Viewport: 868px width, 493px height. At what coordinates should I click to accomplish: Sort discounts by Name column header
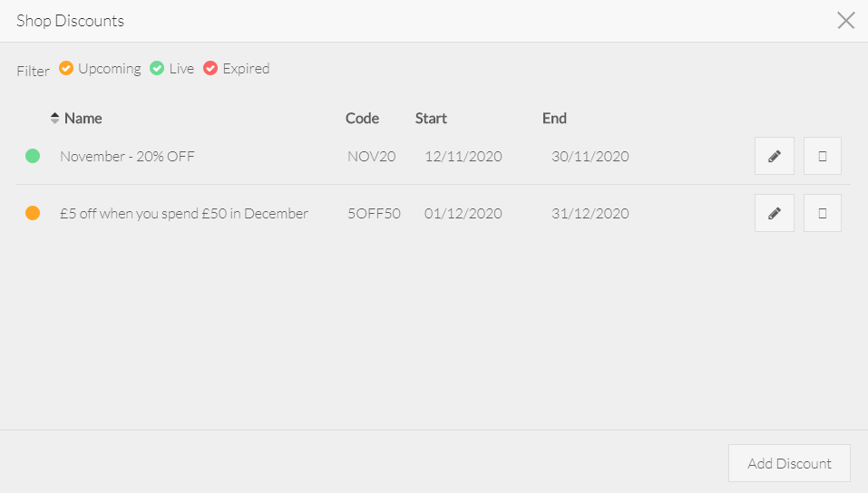coord(83,118)
